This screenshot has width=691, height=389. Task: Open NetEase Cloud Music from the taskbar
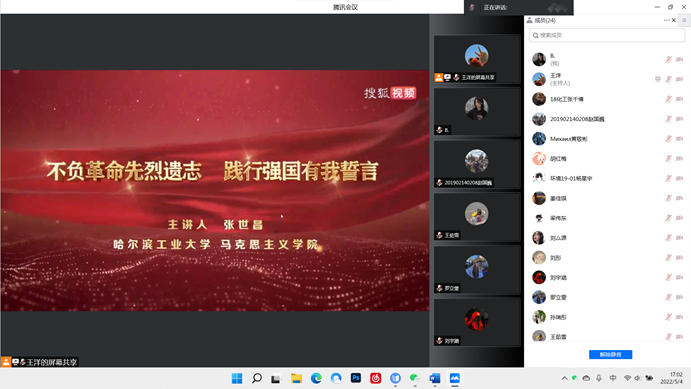click(375, 378)
